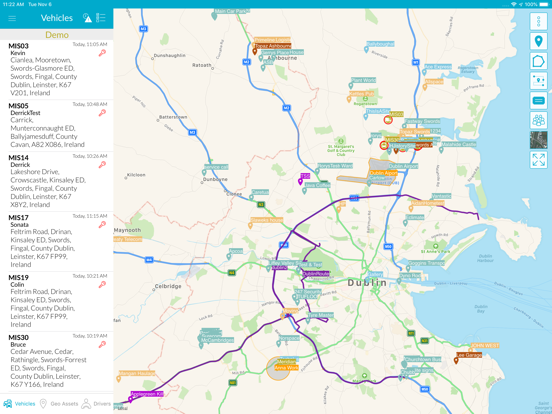The height and width of the screenshot is (414, 552).
Task: Tap the ignition key icon for MIS03
Action: click(102, 53)
